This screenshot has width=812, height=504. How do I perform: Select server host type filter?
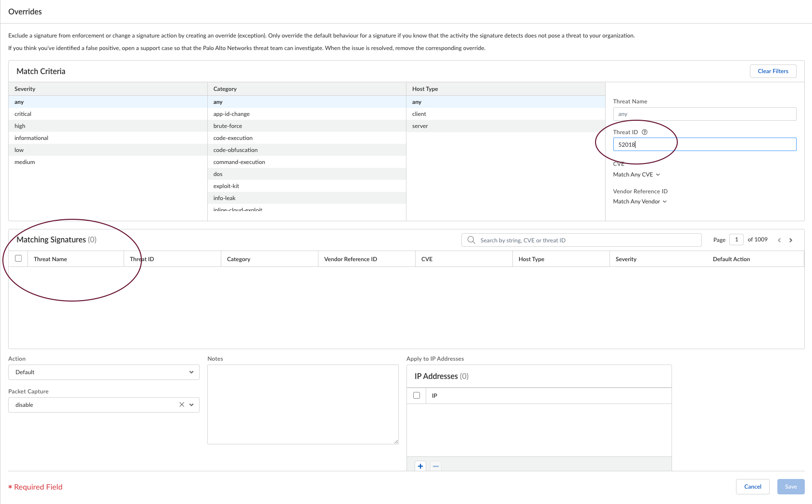point(420,126)
